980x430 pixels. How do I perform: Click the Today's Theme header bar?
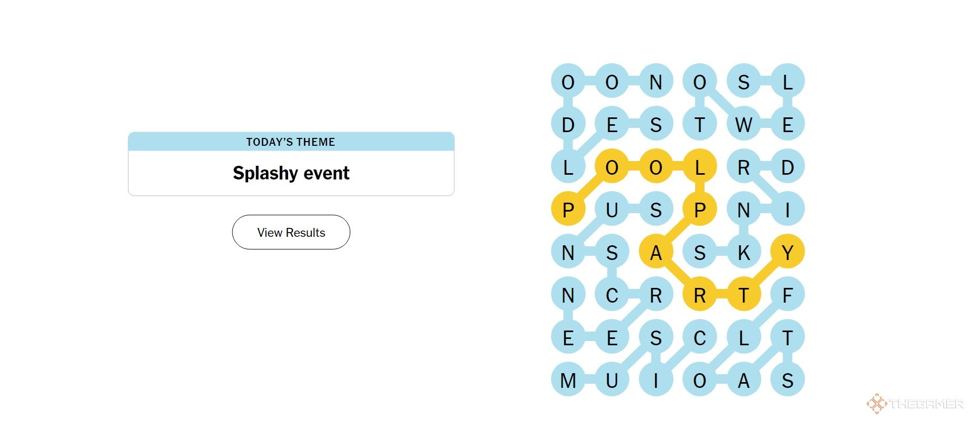[291, 142]
